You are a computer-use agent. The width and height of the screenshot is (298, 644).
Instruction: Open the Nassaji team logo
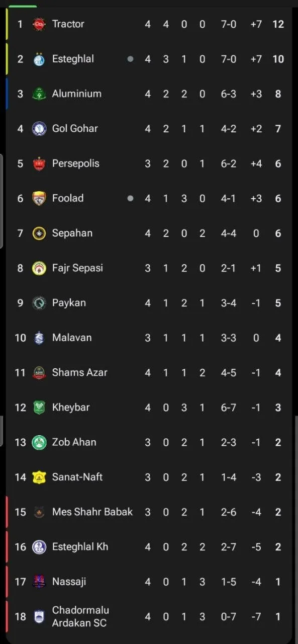tap(39, 582)
